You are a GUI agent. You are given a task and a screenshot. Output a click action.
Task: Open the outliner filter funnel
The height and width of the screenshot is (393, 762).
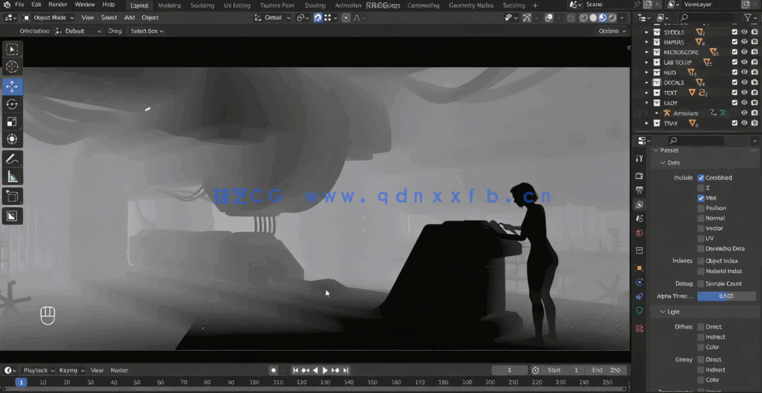[748, 18]
